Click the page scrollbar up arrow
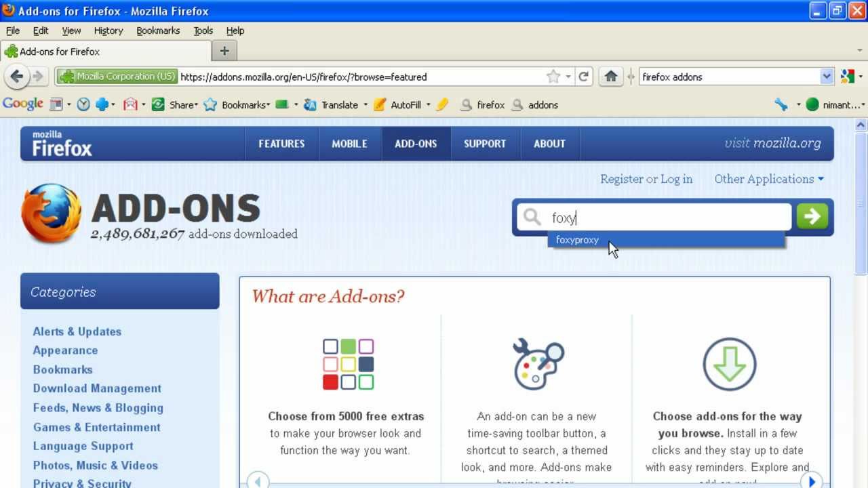The width and height of the screenshot is (868, 488). coord(861,125)
